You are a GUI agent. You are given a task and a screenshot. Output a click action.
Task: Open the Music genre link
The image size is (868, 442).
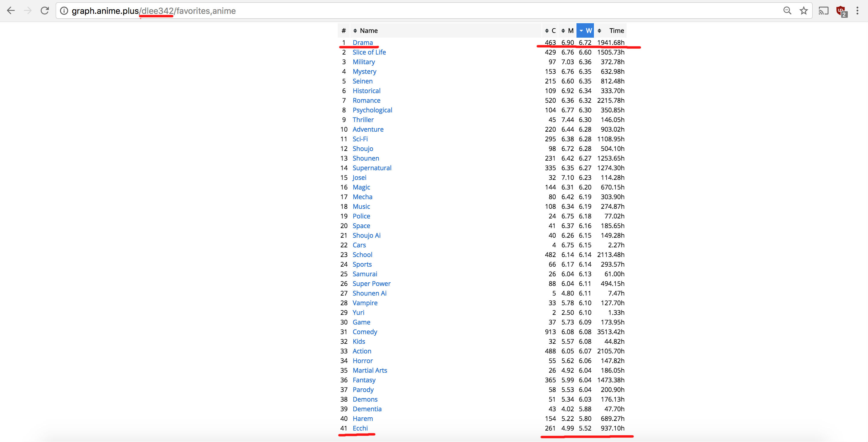(x=361, y=207)
